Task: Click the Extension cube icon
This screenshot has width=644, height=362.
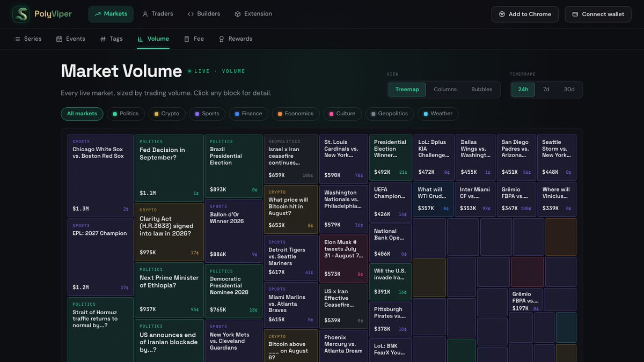Action: pos(237,14)
